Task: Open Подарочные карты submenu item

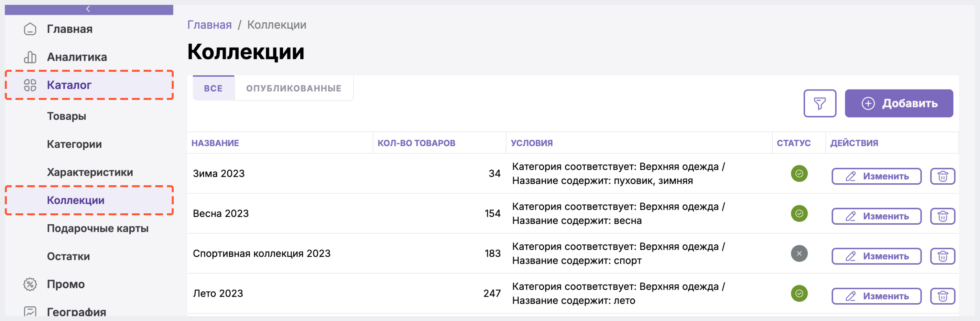Action: pyautogui.click(x=98, y=228)
